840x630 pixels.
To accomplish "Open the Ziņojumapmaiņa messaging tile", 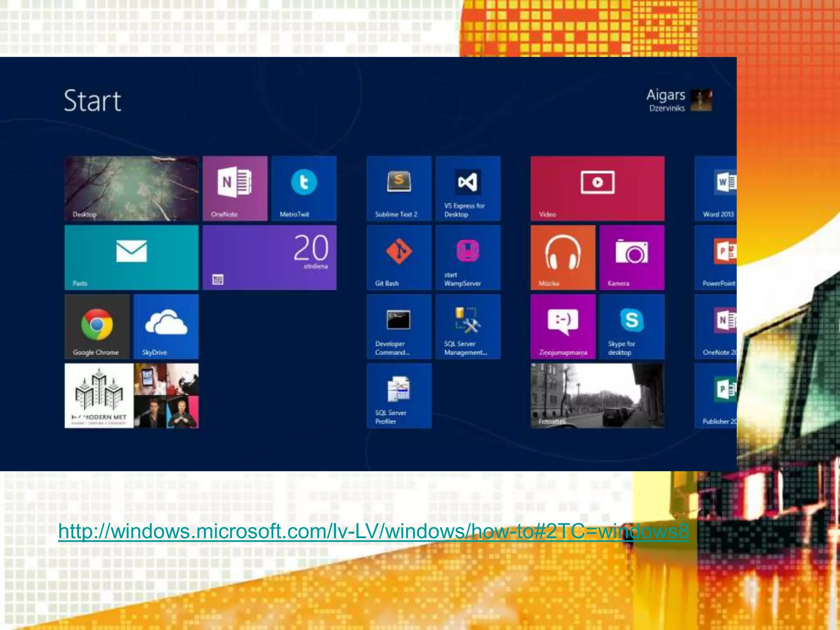I will click(563, 326).
